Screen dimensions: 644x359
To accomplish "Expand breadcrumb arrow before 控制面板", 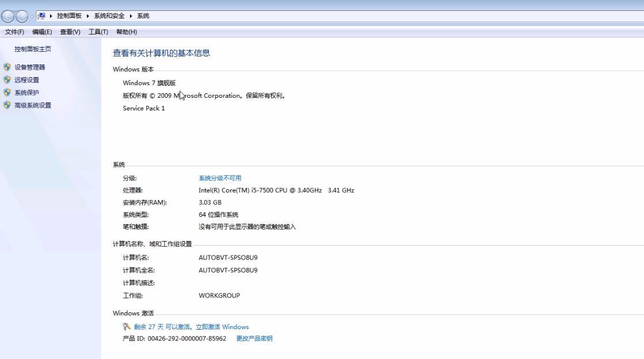I will pyautogui.click(x=51, y=16).
